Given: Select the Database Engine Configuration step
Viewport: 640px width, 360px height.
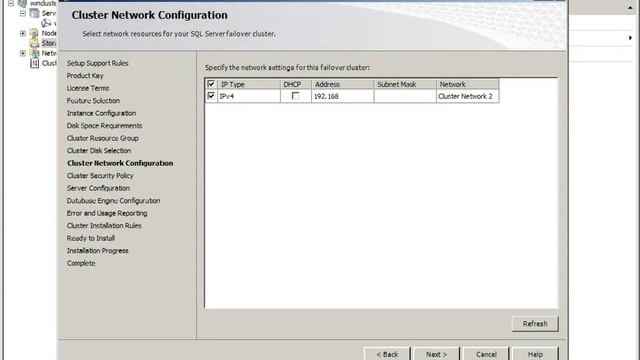Looking at the screenshot, I should pos(113,201).
